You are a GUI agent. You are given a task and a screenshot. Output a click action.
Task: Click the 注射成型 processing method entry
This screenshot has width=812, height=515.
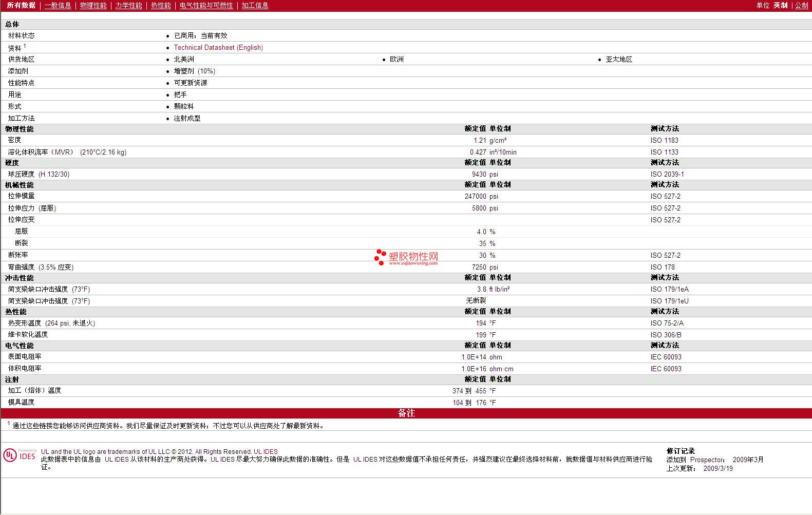click(187, 118)
